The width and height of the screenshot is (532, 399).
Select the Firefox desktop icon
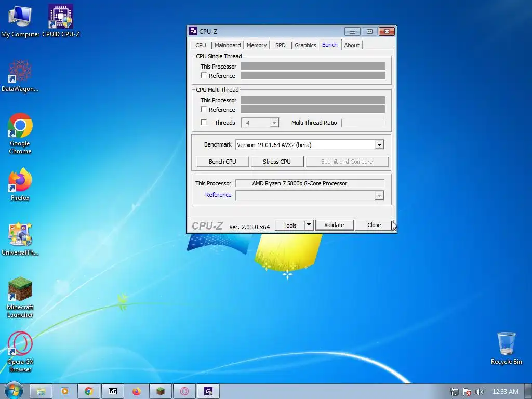(x=20, y=184)
